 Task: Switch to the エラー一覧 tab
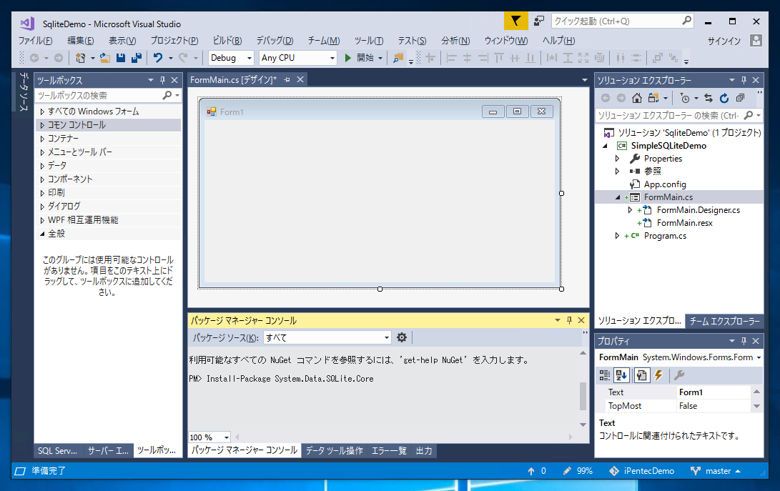[389, 451]
